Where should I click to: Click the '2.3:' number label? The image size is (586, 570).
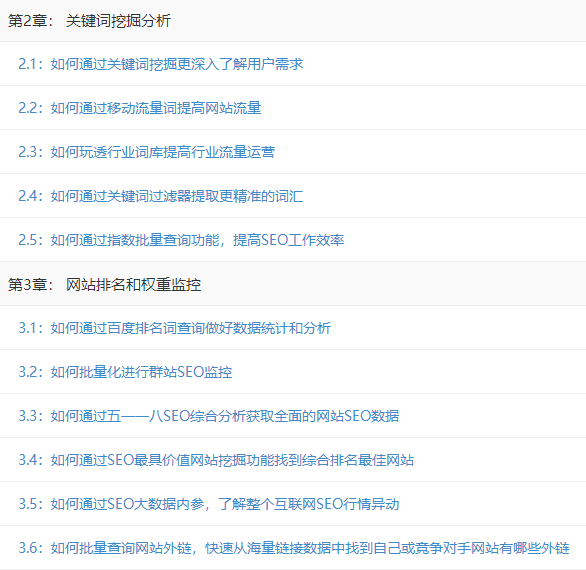tap(31, 152)
